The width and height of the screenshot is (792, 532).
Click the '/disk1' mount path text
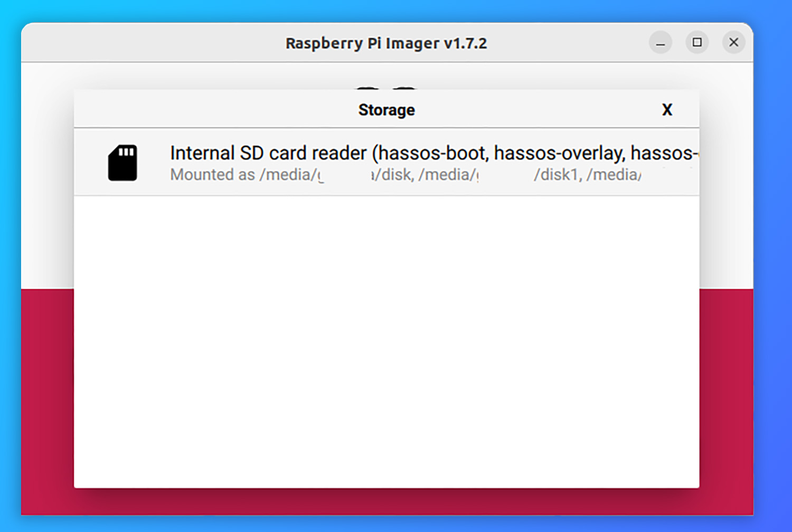tap(558, 175)
